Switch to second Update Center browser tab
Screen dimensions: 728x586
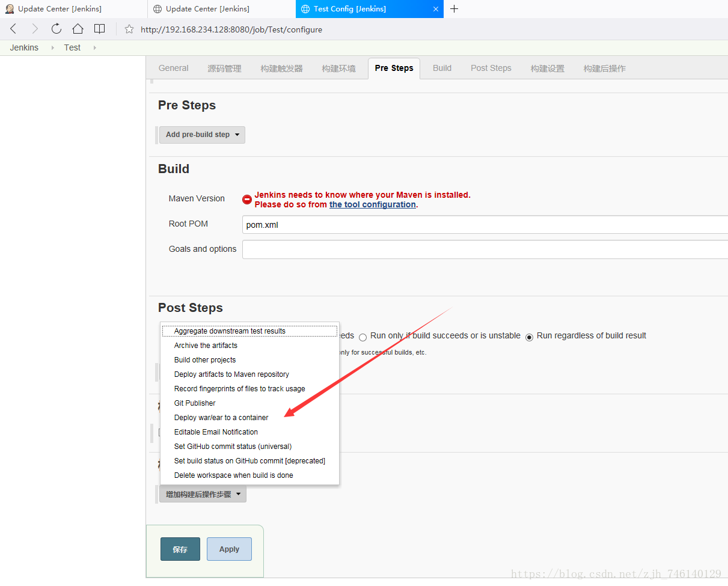click(221, 9)
